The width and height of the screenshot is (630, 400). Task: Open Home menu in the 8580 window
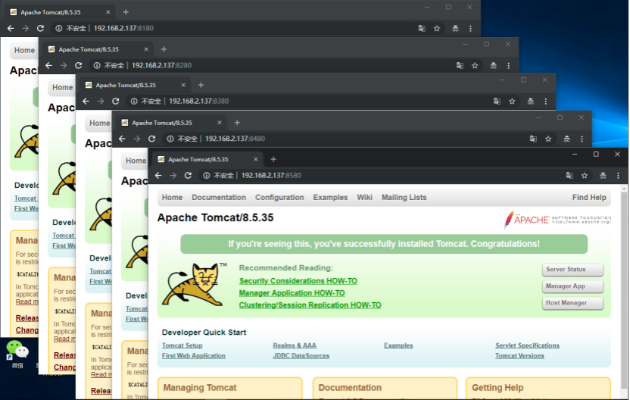172,197
